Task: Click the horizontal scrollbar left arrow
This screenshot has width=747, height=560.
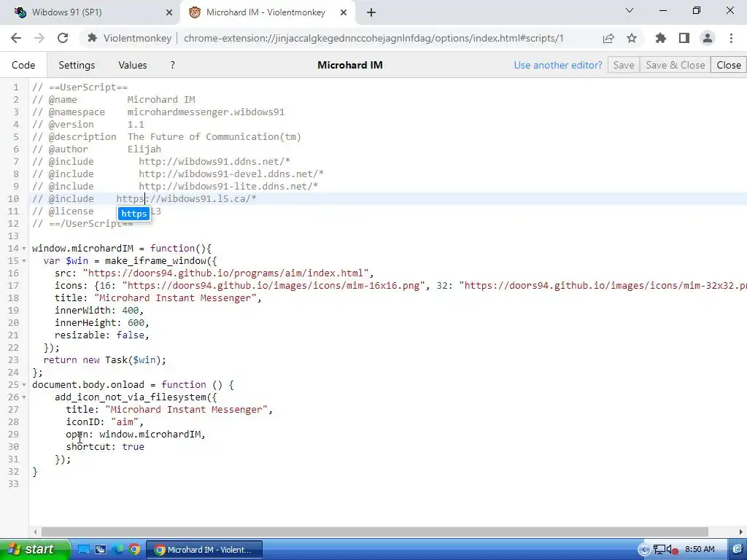Action: (x=35, y=532)
